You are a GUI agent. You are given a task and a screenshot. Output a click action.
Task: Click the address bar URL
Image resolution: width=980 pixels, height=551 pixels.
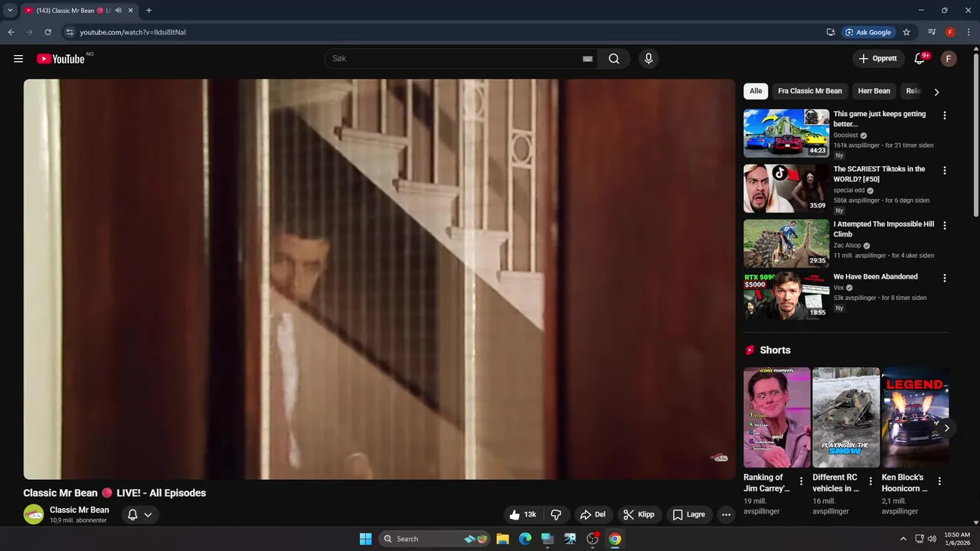point(133,32)
